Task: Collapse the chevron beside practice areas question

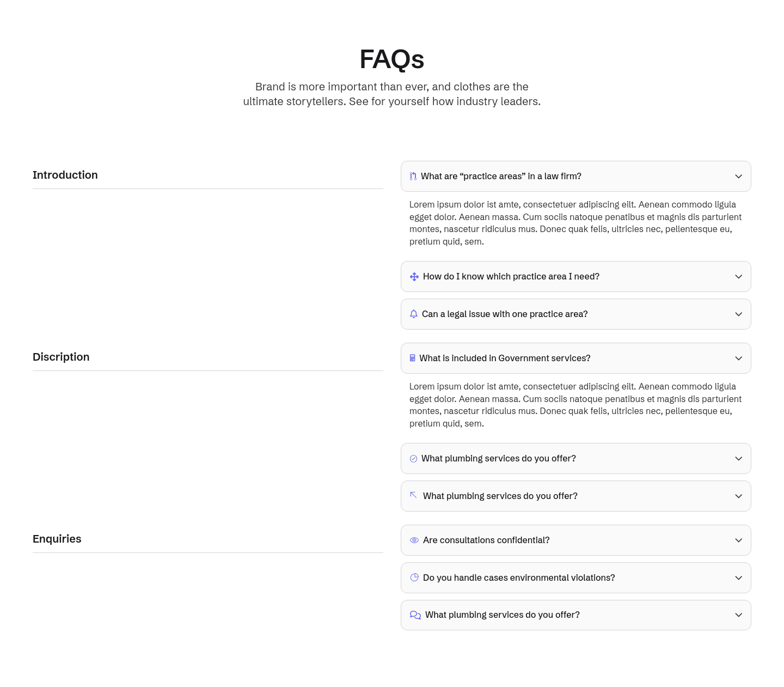Action: pyautogui.click(x=739, y=176)
